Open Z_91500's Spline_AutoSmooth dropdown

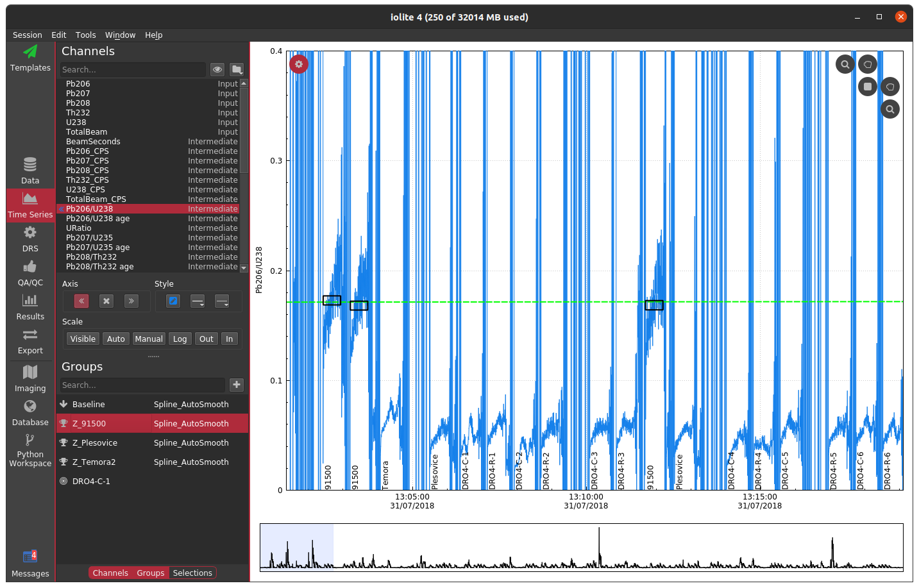point(199,423)
